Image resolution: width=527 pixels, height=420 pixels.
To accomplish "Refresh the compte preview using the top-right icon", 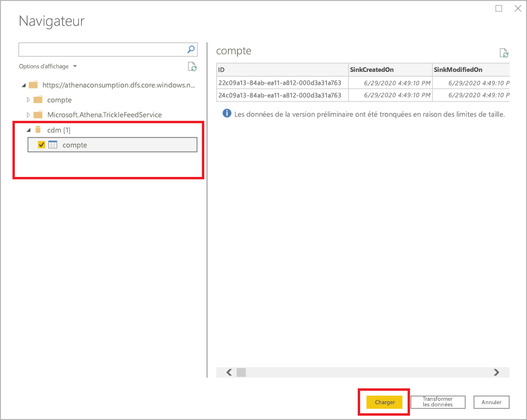I will point(504,53).
